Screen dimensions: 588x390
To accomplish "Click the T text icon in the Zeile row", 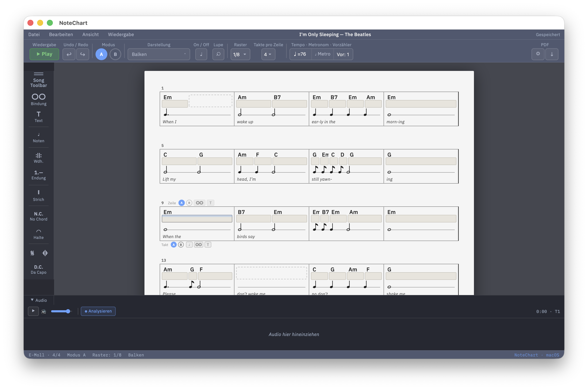I will pyautogui.click(x=211, y=203).
